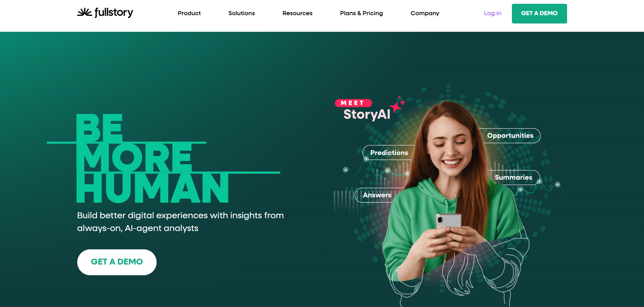Click the StoryAI heading text
This screenshot has height=307, width=644.
coord(367,114)
